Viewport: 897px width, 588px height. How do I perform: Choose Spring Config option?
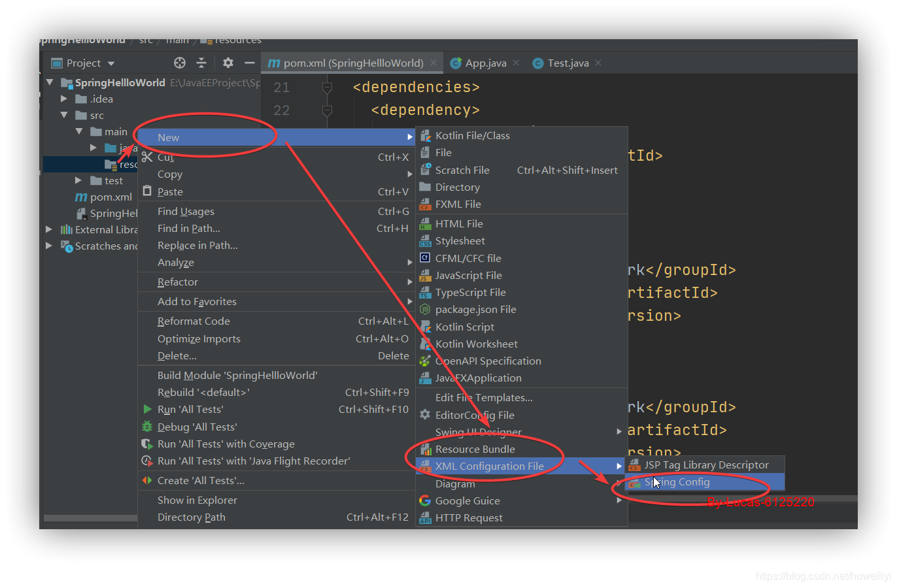[x=705, y=482]
